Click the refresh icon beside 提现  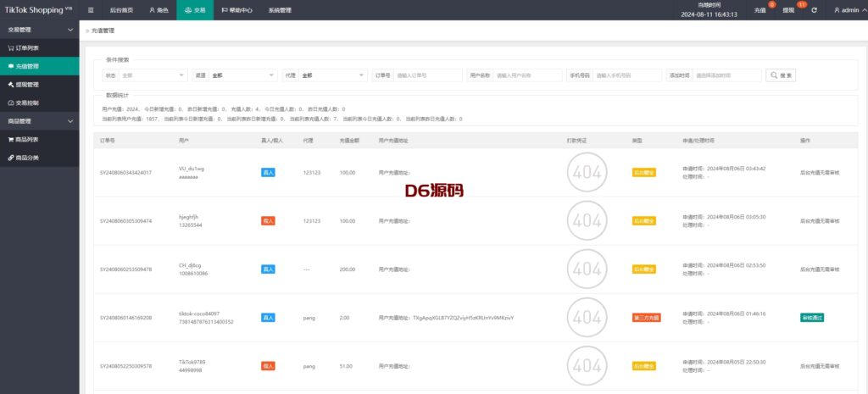[x=814, y=10]
